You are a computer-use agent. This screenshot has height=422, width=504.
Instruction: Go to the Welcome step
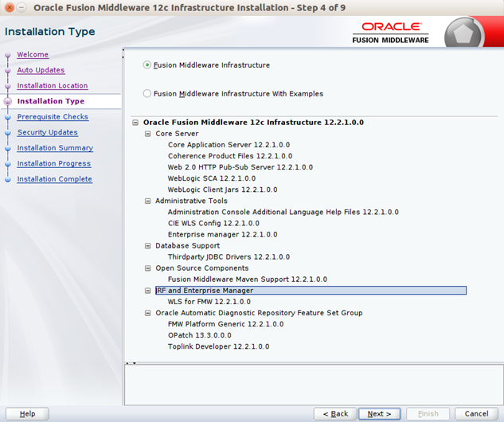point(33,55)
